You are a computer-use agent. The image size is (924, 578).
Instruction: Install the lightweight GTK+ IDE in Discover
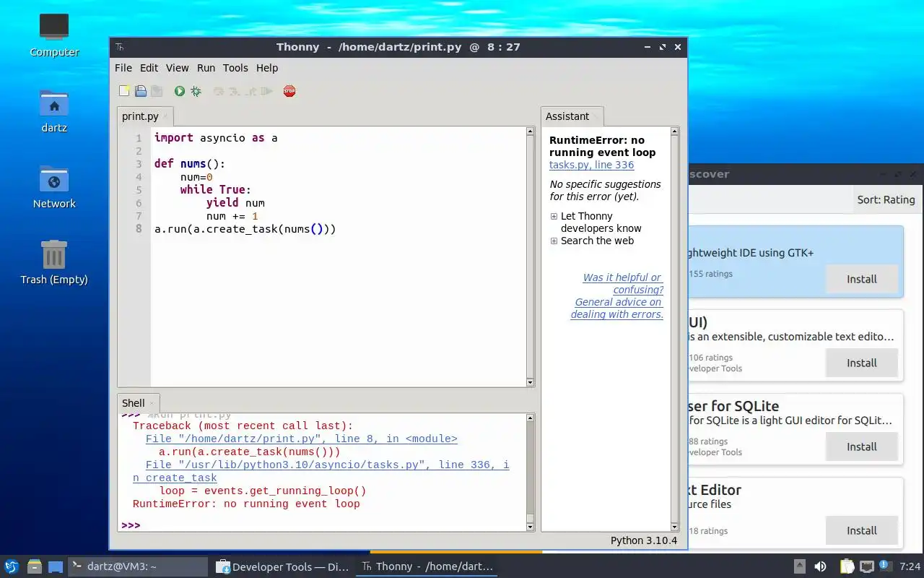pyautogui.click(x=862, y=279)
